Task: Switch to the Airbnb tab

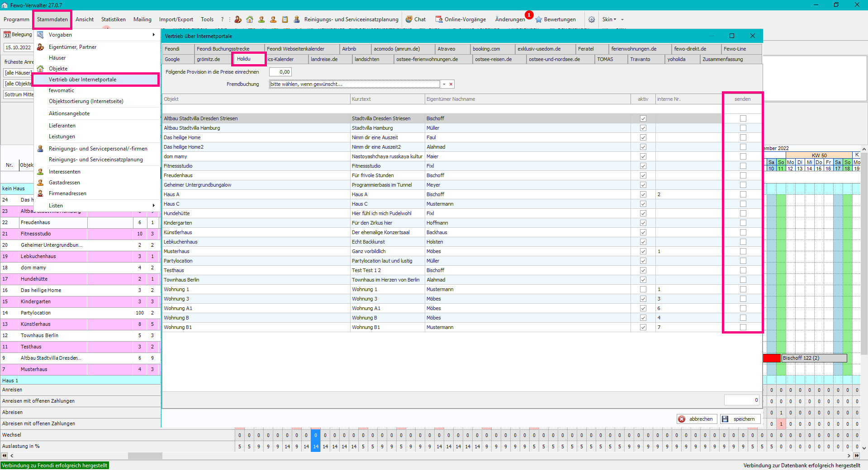Action: coord(355,49)
